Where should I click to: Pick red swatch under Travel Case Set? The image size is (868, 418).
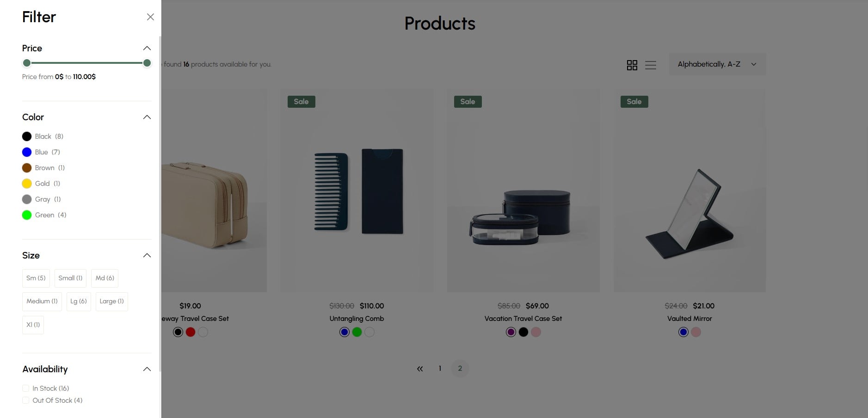click(x=190, y=332)
